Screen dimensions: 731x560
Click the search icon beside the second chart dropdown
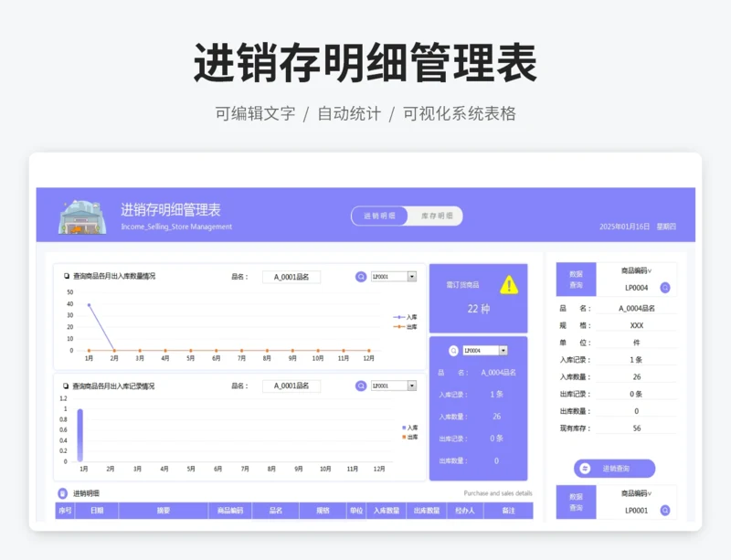(361, 386)
